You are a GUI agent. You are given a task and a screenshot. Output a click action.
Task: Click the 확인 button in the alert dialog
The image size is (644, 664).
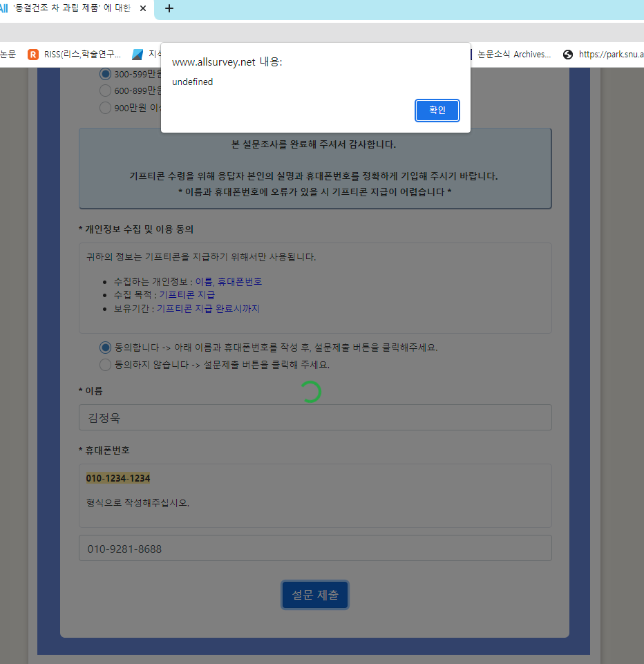(437, 110)
